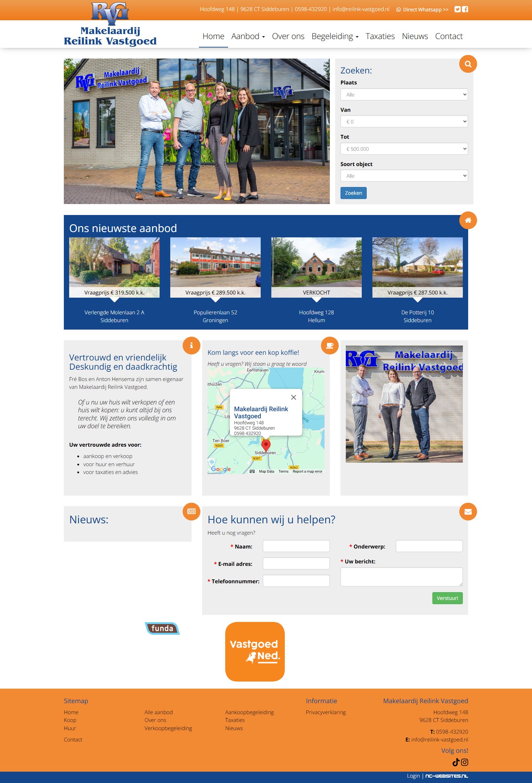The image size is (532, 783).
Task: Click the orange coffee cup icon
Action: coord(330,345)
